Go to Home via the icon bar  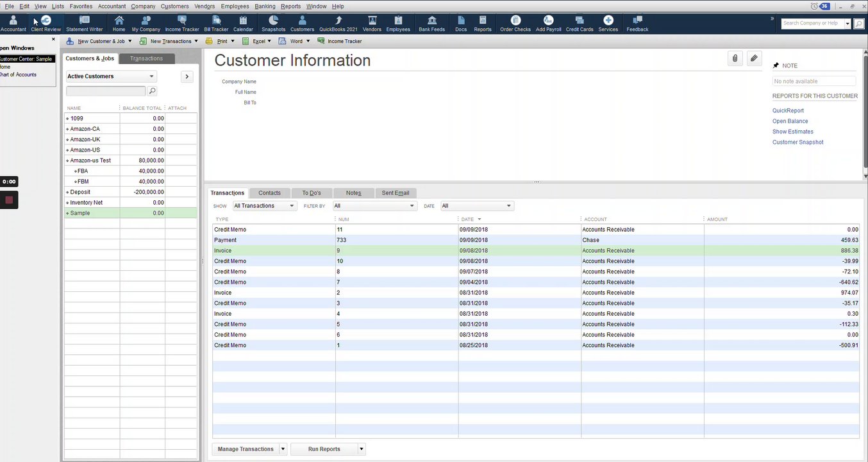pos(119,24)
